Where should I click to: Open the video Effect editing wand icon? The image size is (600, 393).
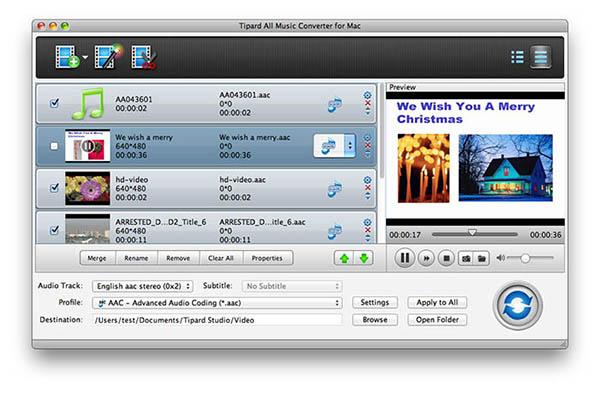click(x=108, y=57)
